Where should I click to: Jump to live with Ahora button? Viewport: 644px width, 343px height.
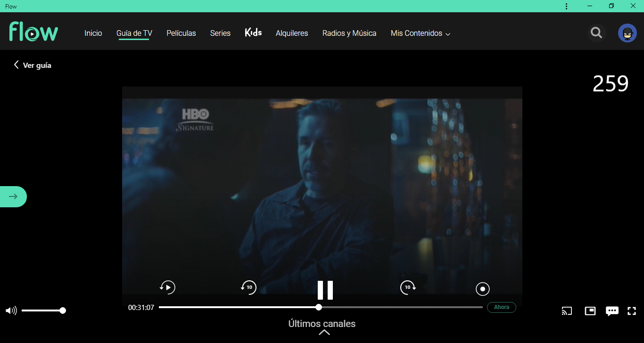click(502, 307)
